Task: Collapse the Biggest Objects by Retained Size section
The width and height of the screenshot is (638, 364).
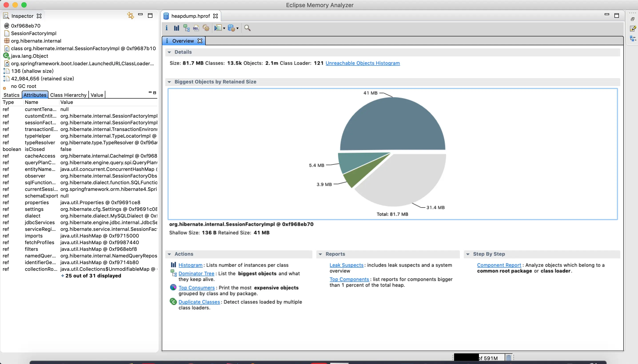Action: 169,82
